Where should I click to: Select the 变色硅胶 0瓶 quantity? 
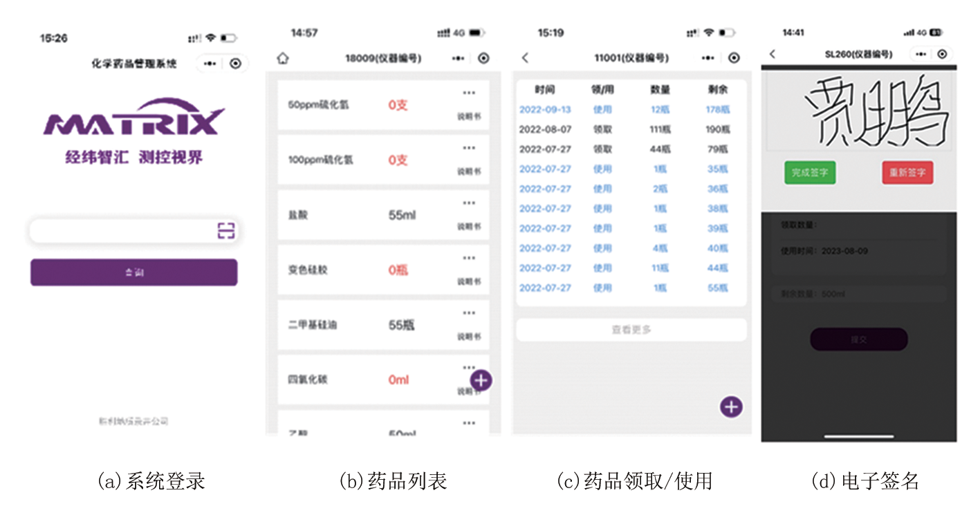pos(398,270)
